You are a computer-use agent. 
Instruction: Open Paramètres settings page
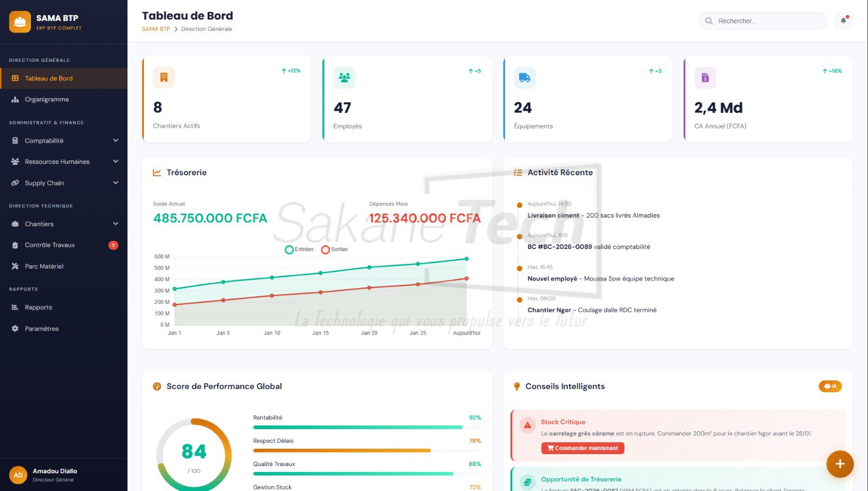[x=63, y=329]
